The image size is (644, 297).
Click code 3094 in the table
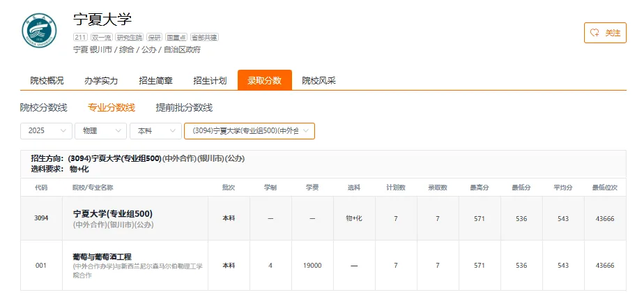(41, 218)
